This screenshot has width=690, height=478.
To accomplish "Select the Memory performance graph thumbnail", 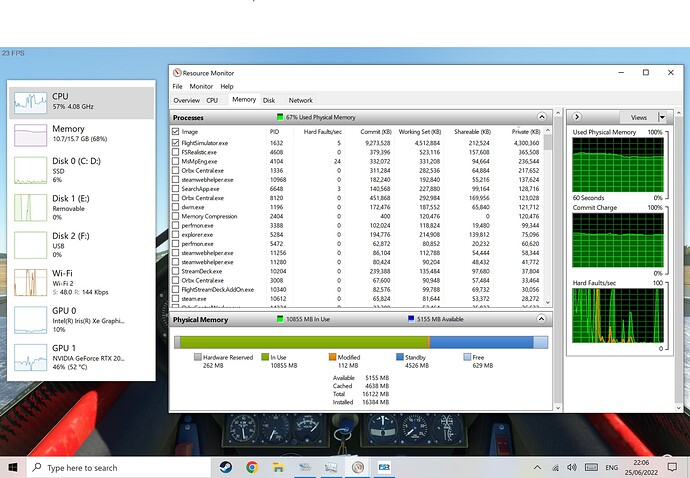I will pos(30,135).
